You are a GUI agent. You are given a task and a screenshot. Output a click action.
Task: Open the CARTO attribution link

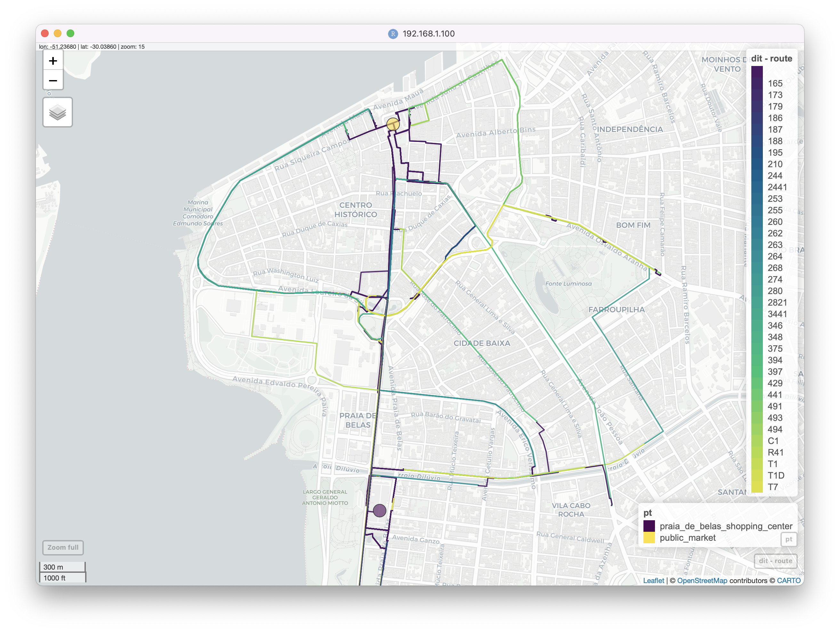(788, 580)
